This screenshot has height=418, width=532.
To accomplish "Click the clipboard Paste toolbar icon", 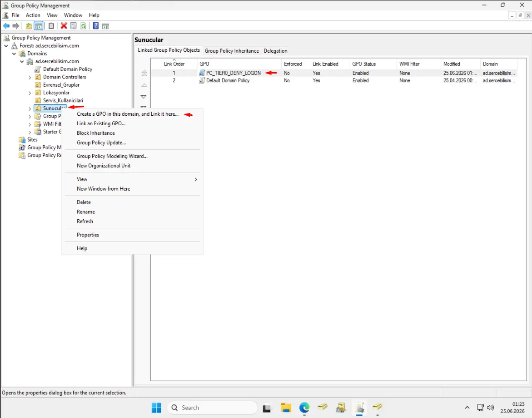I will [x=51, y=26].
